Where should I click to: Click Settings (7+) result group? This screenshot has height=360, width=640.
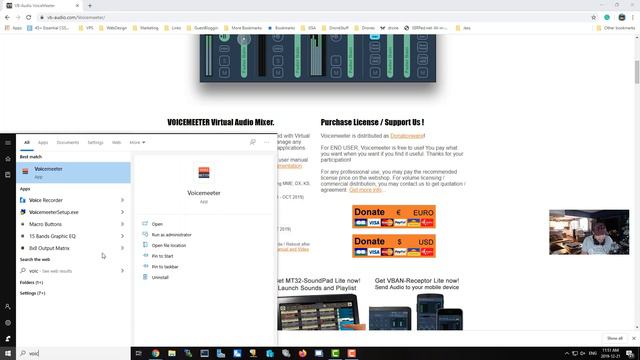pos(33,293)
